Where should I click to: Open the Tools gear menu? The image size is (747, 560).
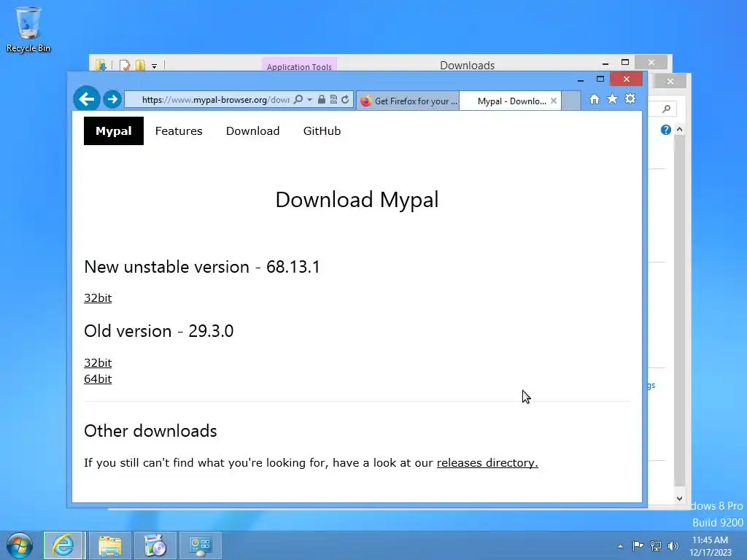pos(630,99)
